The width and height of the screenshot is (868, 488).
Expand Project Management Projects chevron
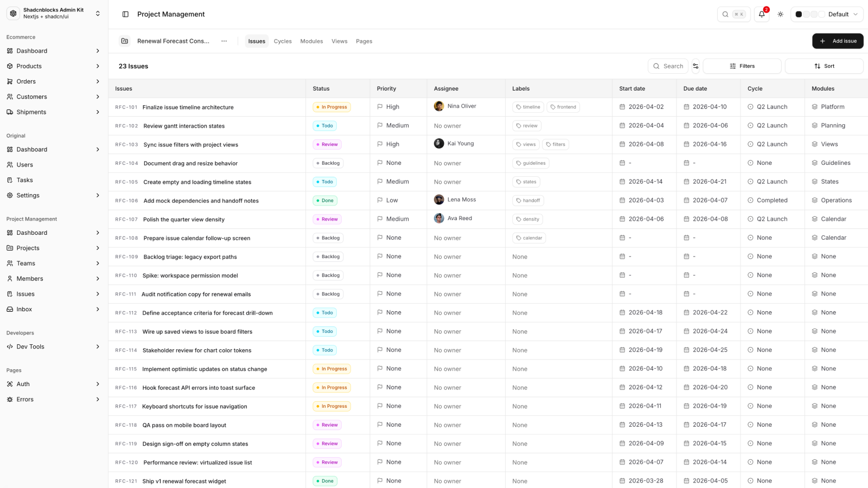click(98, 248)
